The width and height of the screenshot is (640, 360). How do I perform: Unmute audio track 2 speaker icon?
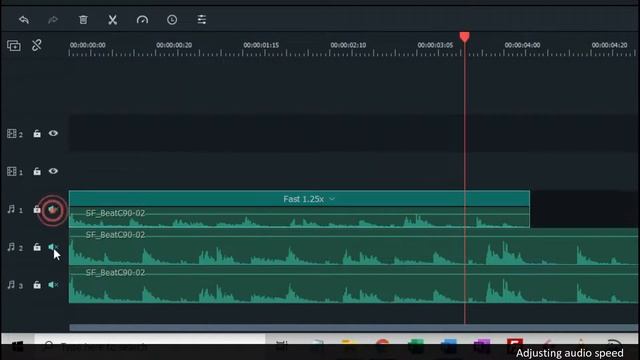(x=53, y=247)
